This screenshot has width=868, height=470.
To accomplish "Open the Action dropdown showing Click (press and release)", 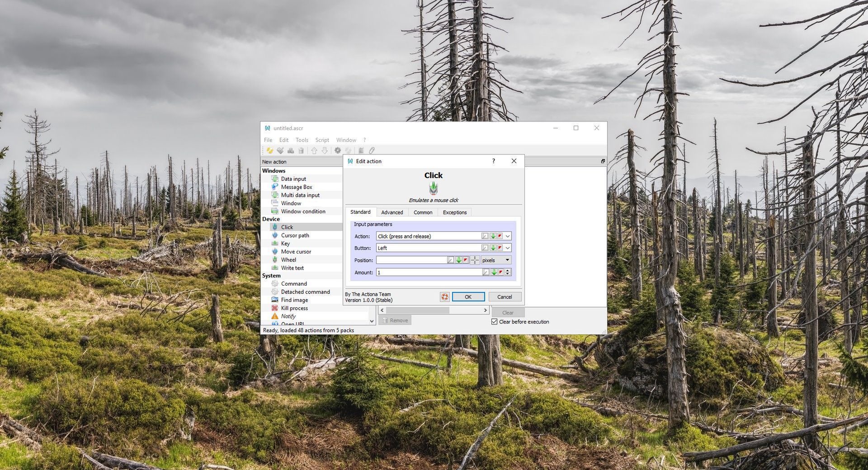I will [507, 236].
